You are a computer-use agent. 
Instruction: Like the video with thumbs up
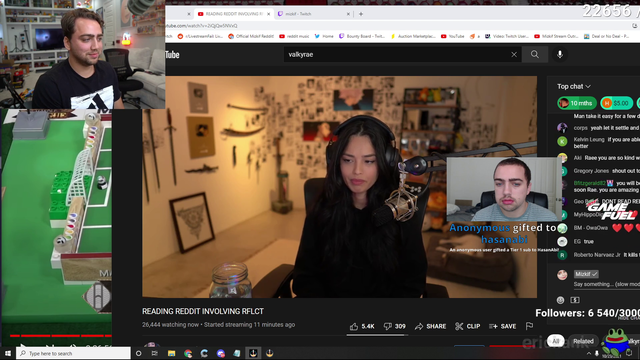point(362,326)
